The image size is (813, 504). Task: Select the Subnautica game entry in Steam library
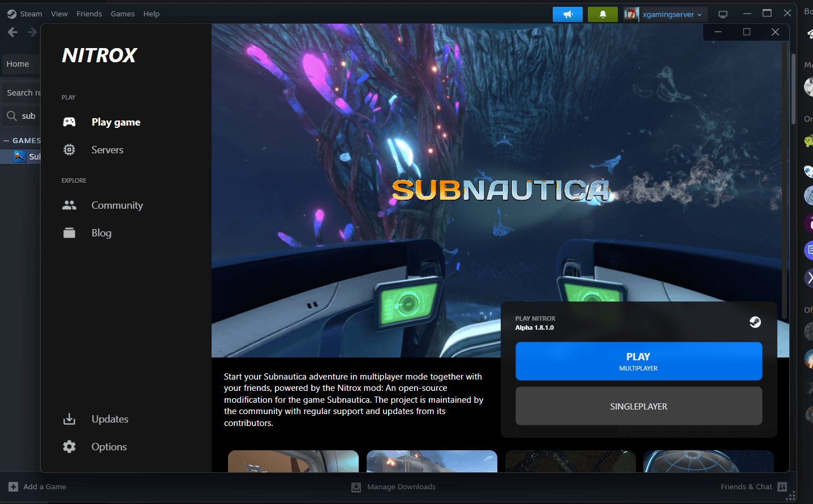21,157
